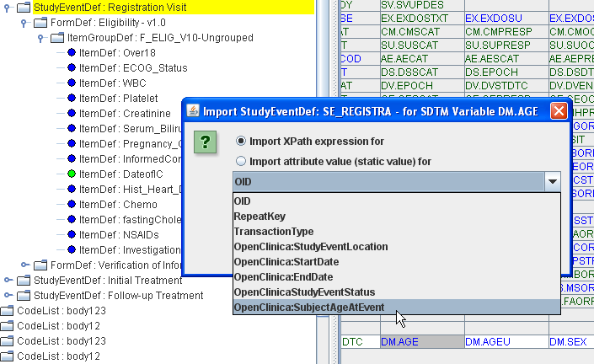This screenshot has width=594, height=364.
Task: Close the Import StudyEventDef dialog
Action: pyautogui.click(x=558, y=110)
